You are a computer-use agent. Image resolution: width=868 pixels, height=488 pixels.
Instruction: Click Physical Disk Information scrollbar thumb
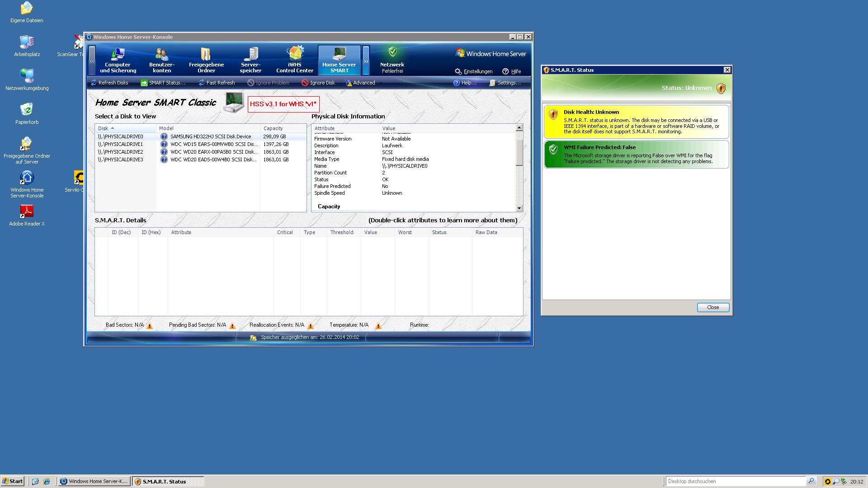pyautogui.click(x=519, y=153)
